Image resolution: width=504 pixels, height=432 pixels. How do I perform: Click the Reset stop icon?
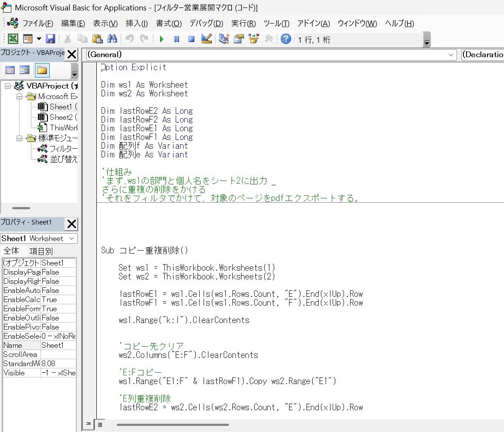191,39
